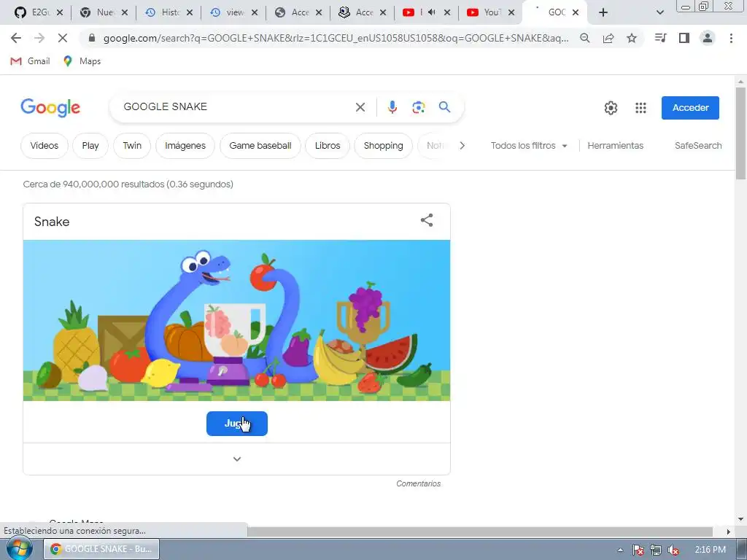Search by image with Google Lens icon
Image resolution: width=747 pixels, height=560 pixels.
coord(418,107)
